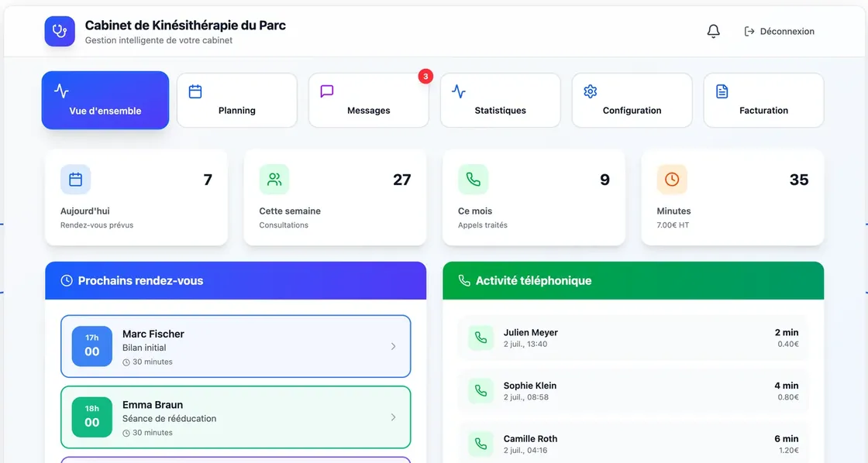Click the stethoscope app logo icon
This screenshot has width=868, height=463.
click(60, 31)
